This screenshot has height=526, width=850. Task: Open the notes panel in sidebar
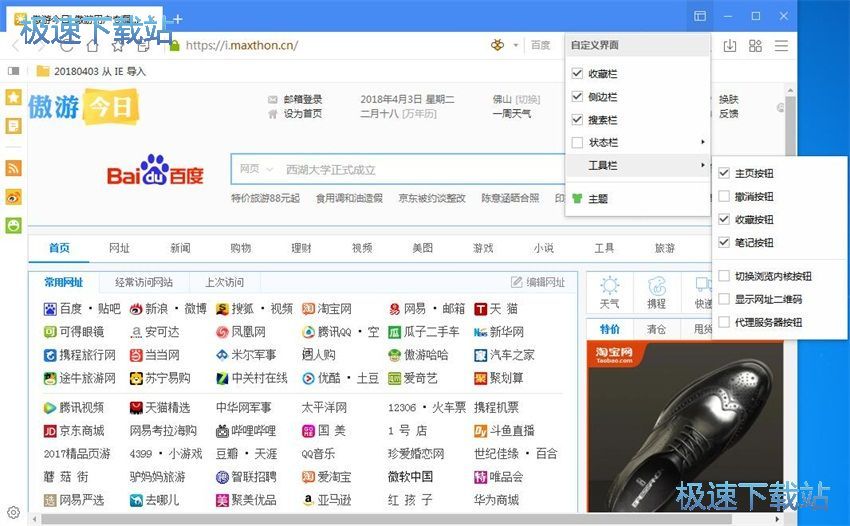point(14,126)
